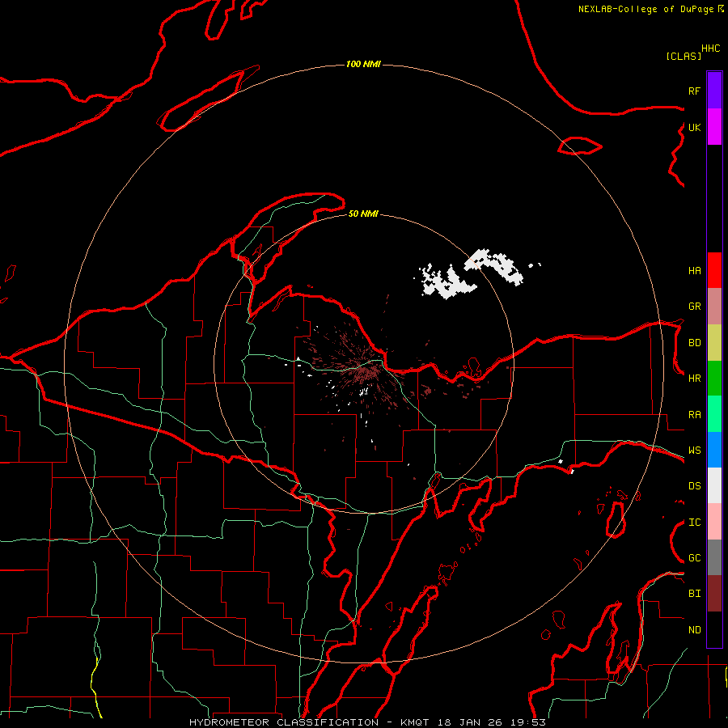Click the HHC product label
This screenshot has width=728, height=728.
click(x=710, y=49)
